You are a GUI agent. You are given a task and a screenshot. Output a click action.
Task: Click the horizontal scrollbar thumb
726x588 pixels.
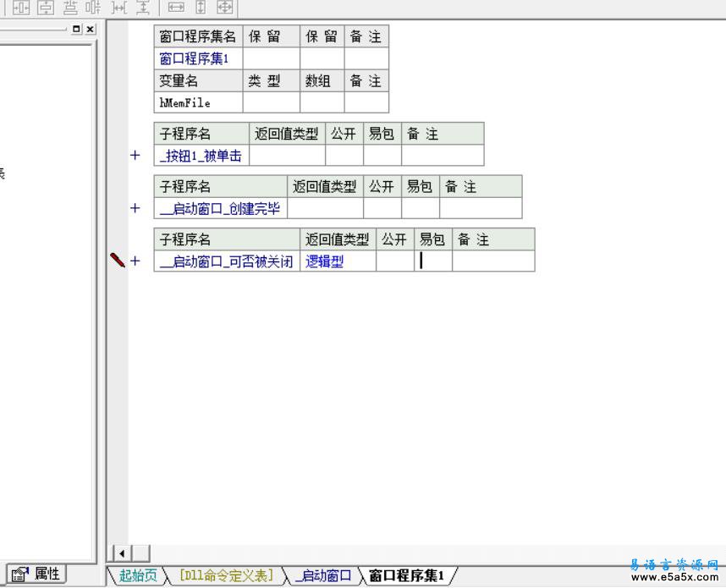tap(140, 553)
